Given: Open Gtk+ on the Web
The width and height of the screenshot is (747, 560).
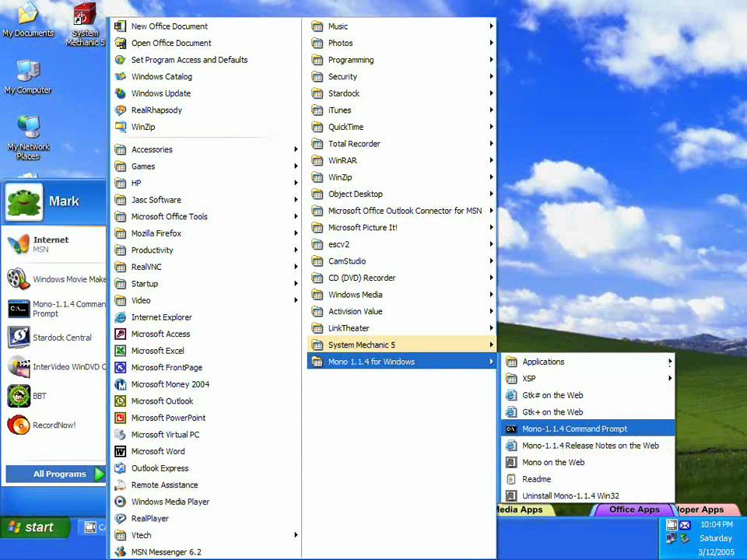Looking at the screenshot, I should tap(588, 412).
